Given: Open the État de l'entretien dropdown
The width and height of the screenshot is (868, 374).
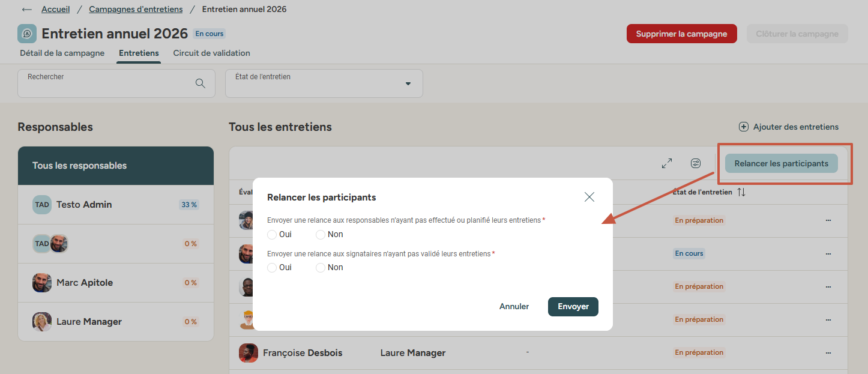Looking at the screenshot, I should [x=324, y=83].
